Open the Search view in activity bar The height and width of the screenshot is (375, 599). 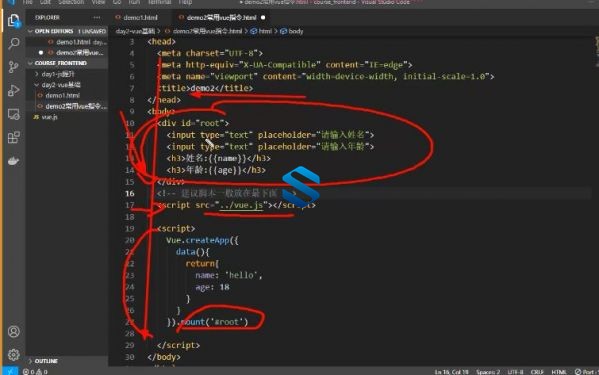coord(14,44)
